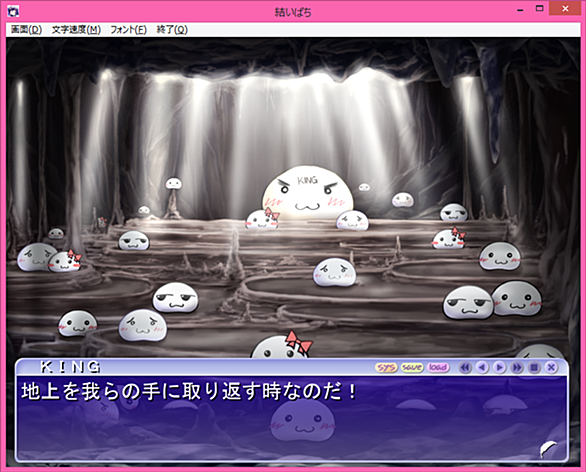Open the 文字速度(M) menu
Screen dimensions: 586x472
pos(76,30)
